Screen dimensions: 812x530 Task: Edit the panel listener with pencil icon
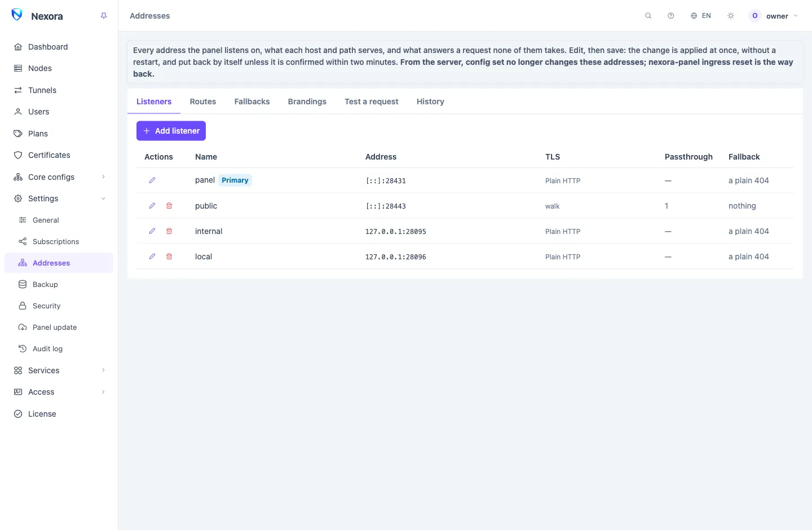[x=152, y=180]
